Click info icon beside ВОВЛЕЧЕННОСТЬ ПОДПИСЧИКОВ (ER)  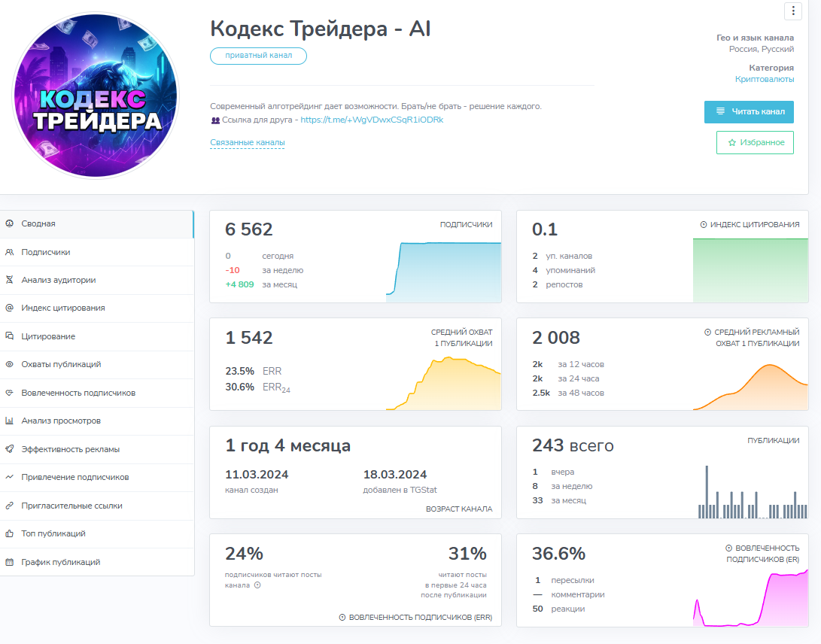pyautogui.click(x=729, y=548)
